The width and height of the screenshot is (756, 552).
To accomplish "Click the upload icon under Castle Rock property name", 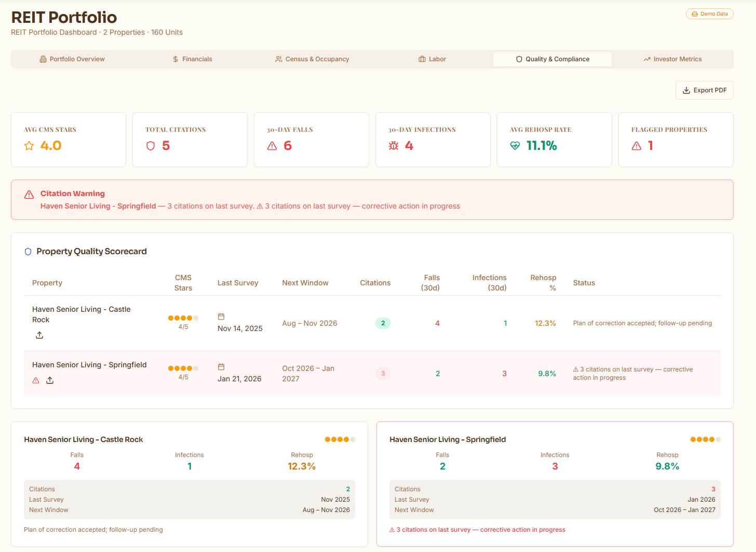I will click(x=39, y=335).
